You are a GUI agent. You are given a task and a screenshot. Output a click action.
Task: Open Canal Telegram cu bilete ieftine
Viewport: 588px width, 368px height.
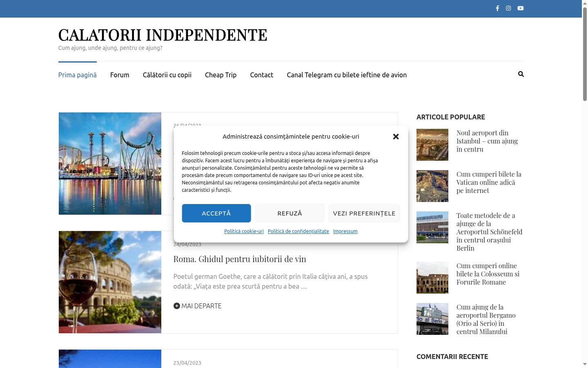(347, 75)
